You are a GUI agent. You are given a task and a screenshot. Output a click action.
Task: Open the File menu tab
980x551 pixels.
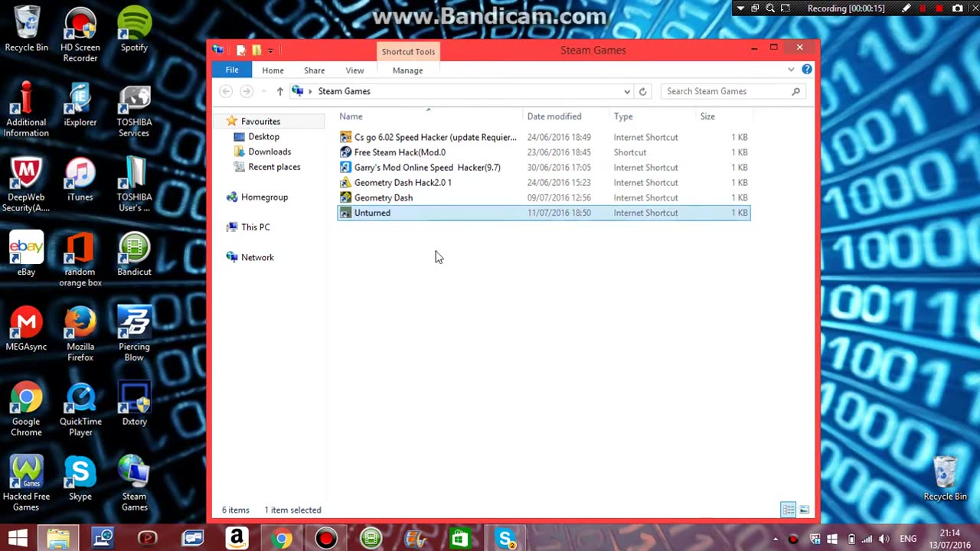[232, 70]
